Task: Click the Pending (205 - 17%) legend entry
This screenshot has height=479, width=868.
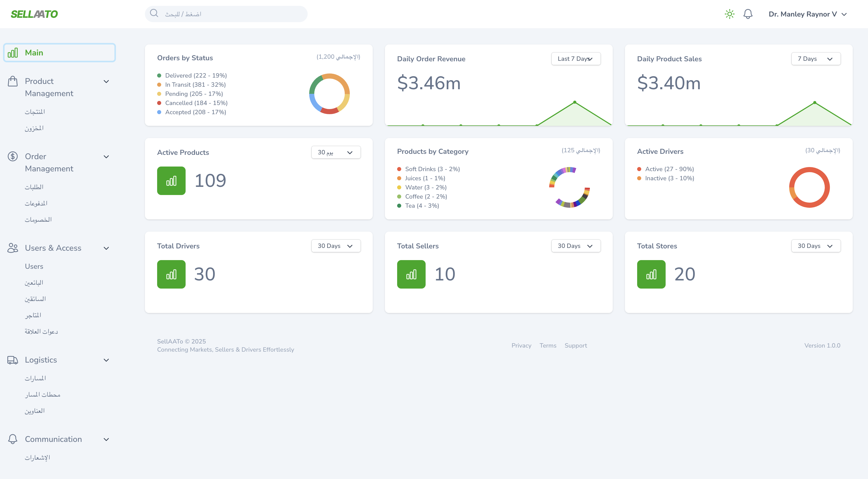Action: tap(190, 94)
